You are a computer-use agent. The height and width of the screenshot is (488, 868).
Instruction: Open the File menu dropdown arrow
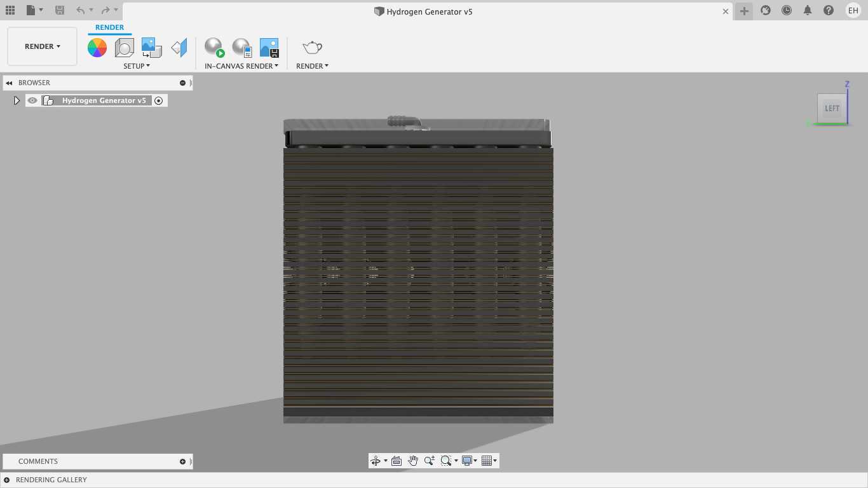pos(41,10)
